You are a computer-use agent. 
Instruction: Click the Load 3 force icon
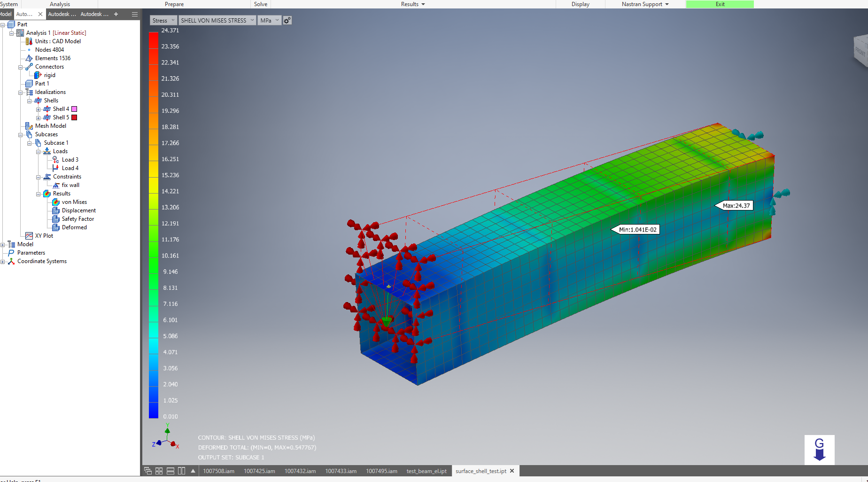coord(56,159)
